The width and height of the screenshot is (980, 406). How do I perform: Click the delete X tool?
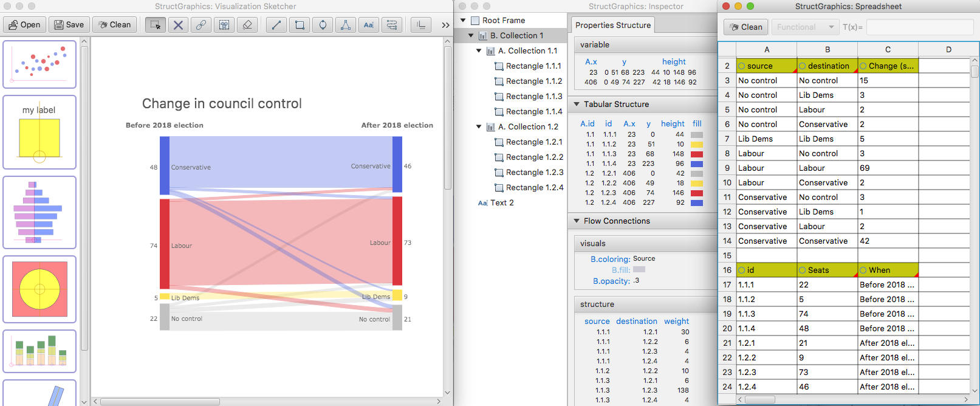(x=178, y=25)
